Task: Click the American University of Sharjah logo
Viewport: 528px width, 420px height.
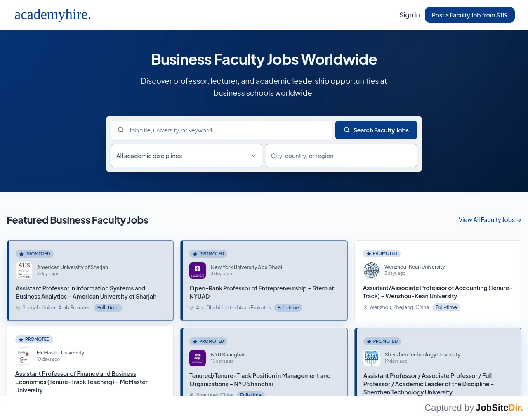Action: (24, 271)
